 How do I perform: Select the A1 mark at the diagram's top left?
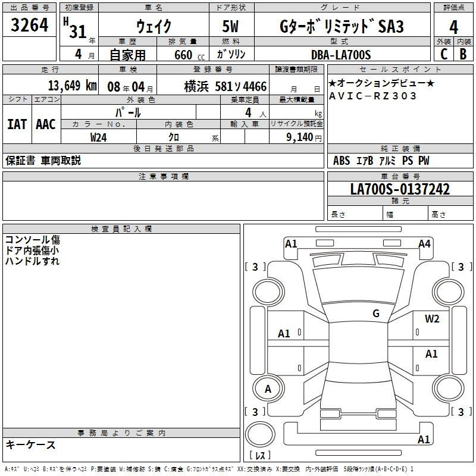tap(291, 243)
